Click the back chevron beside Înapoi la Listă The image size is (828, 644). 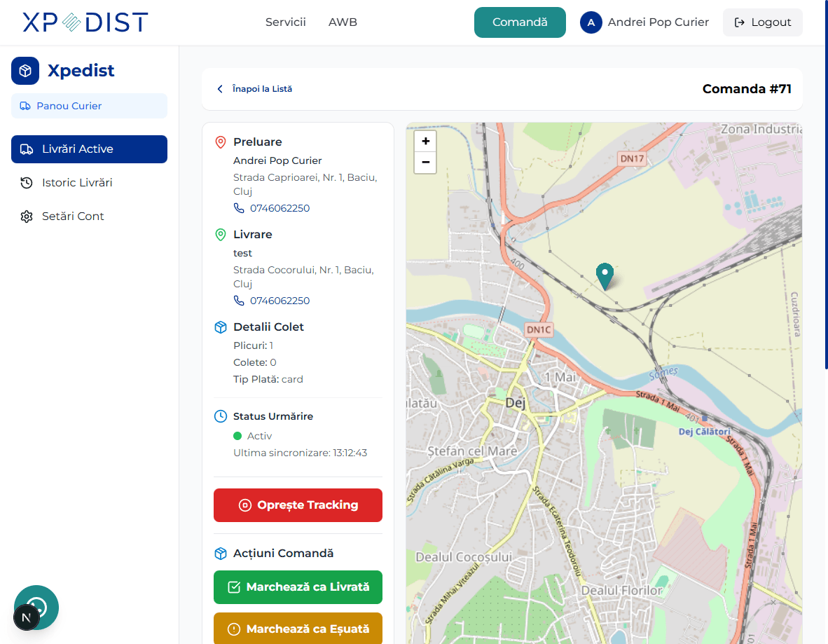[220, 89]
